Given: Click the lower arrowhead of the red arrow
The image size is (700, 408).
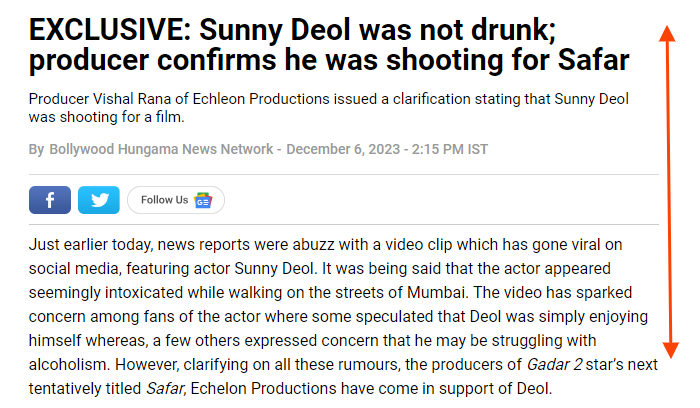Looking at the screenshot, I should point(670,350).
